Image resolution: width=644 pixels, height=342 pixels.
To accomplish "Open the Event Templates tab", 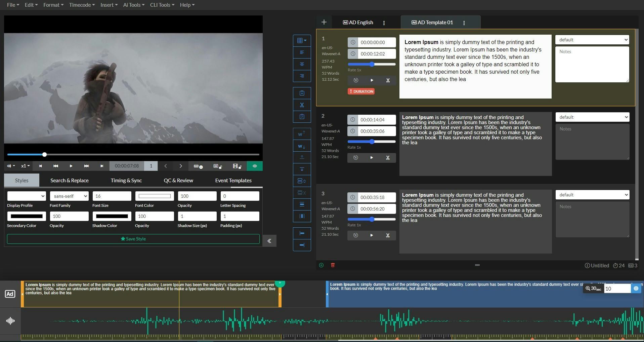I will [233, 180].
